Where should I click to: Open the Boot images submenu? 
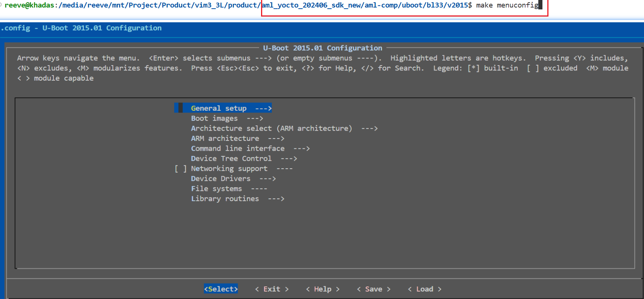click(x=214, y=119)
